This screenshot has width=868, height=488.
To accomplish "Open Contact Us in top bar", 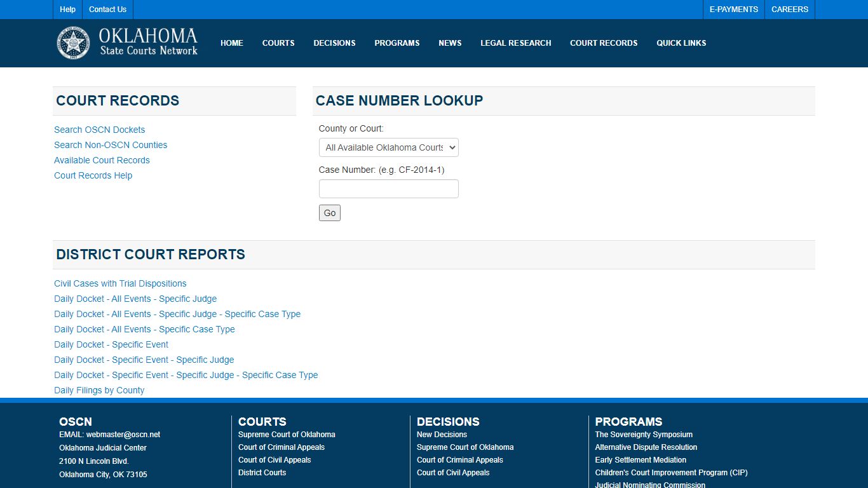I will point(107,10).
